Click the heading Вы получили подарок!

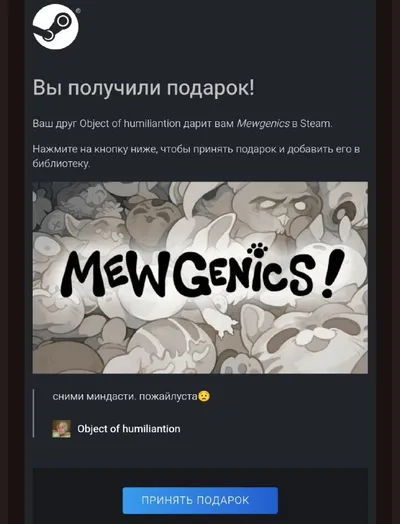click(143, 88)
